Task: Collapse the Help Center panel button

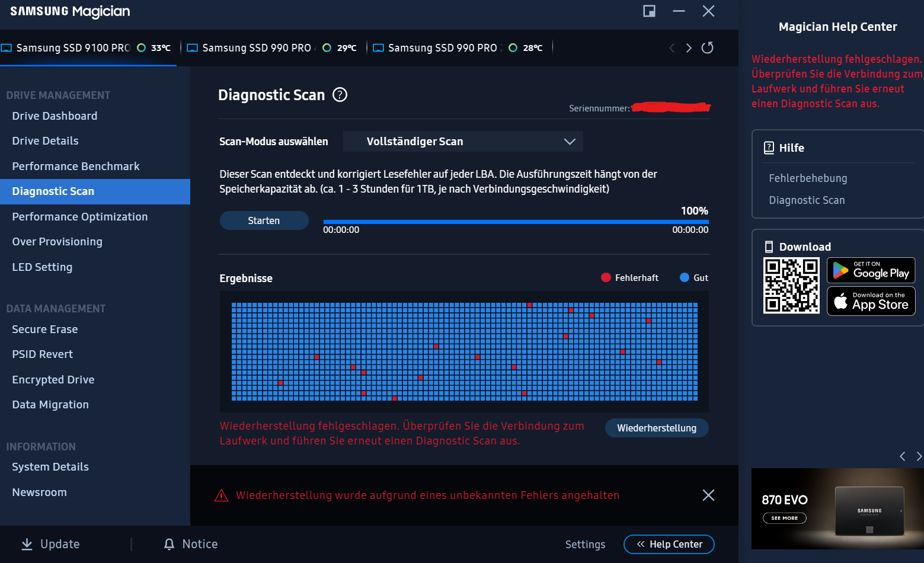Action: 669,544
